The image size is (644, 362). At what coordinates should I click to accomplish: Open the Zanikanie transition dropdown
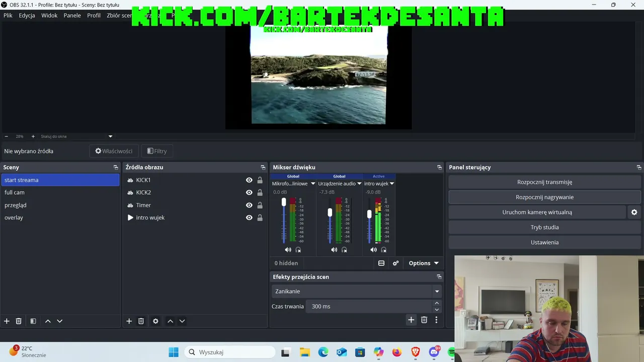point(357,292)
